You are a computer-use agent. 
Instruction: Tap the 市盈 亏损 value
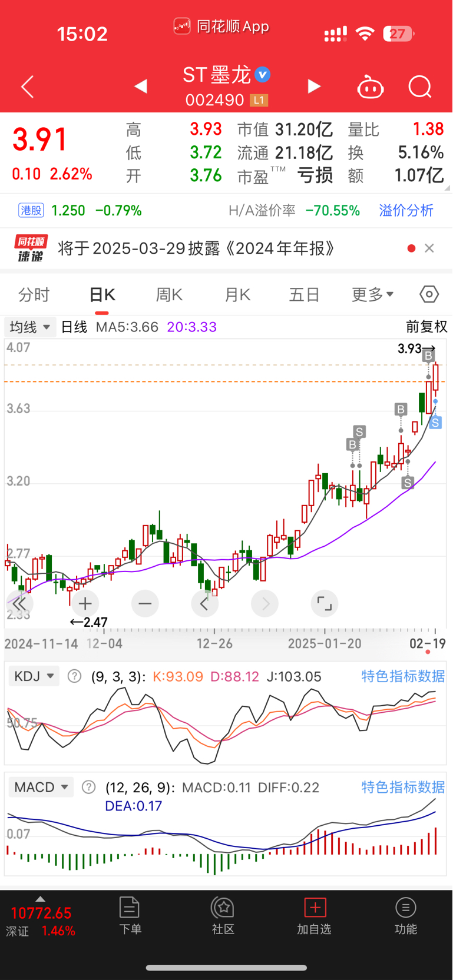point(315,175)
